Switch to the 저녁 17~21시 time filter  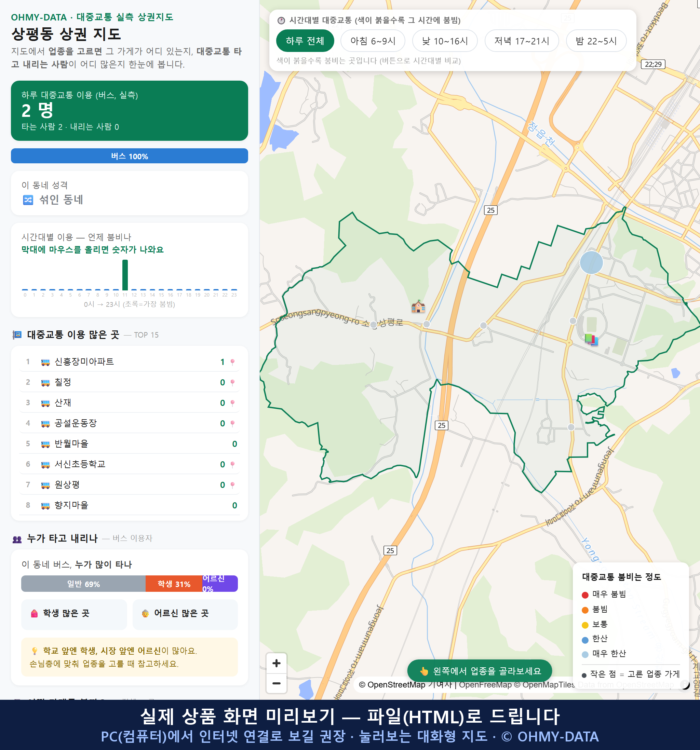(x=522, y=41)
